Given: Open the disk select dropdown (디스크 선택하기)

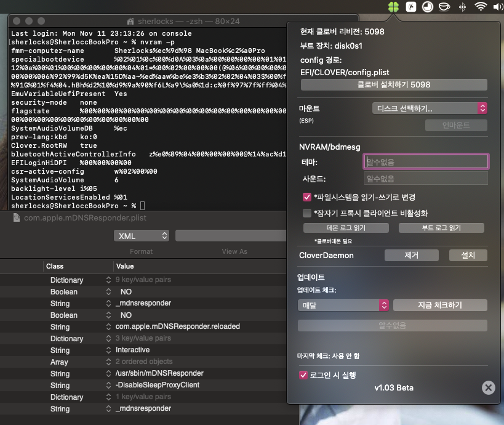Looking at the screenshot, I should point(430,108).
